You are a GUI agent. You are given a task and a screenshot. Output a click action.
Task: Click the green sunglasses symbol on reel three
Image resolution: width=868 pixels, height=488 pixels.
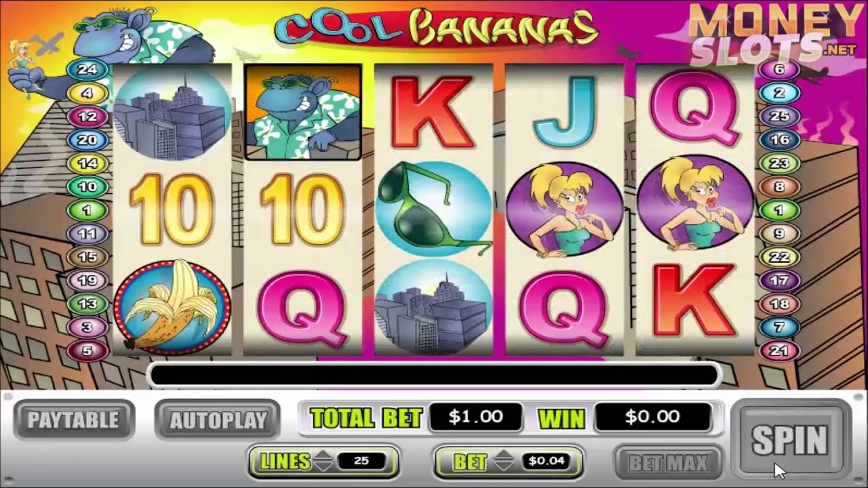click(434, 209)
